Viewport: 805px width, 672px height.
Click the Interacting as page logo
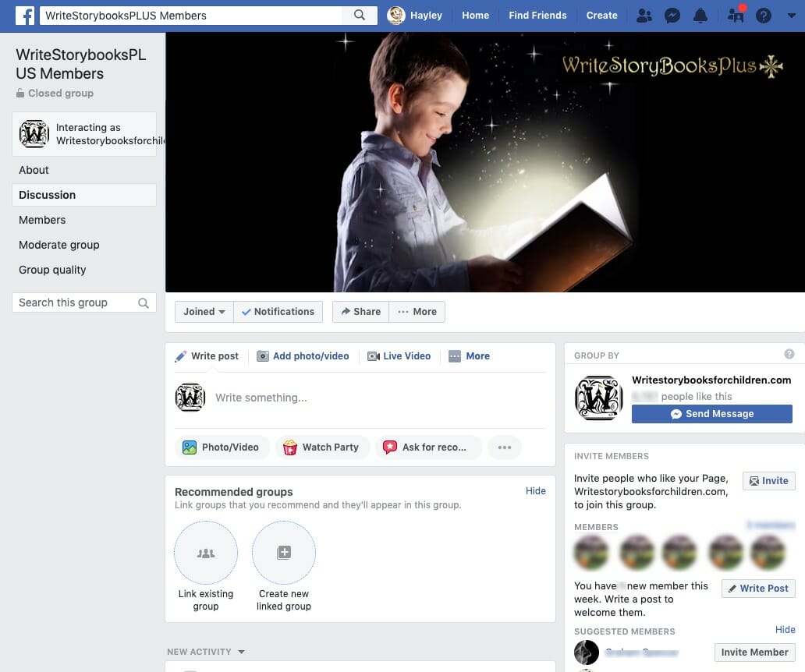pos(34,134)
